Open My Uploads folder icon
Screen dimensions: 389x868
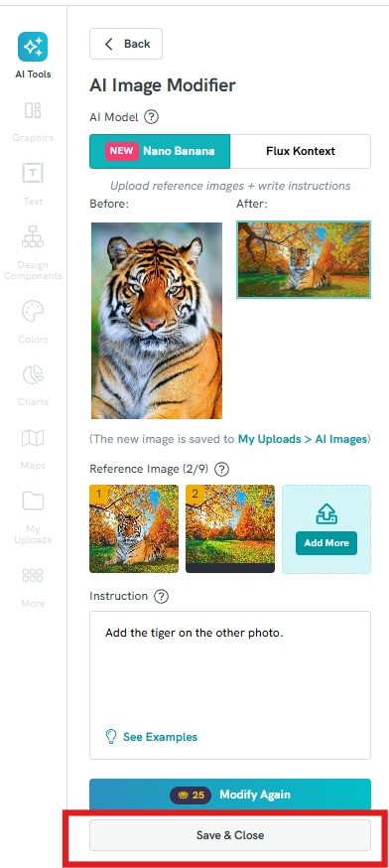click(33, 501)
